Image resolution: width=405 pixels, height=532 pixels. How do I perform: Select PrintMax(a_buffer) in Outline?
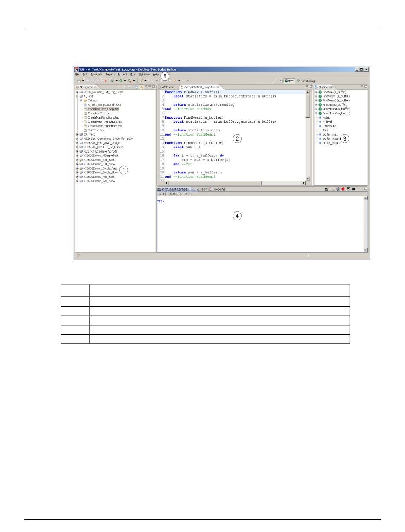click(335, 105)
